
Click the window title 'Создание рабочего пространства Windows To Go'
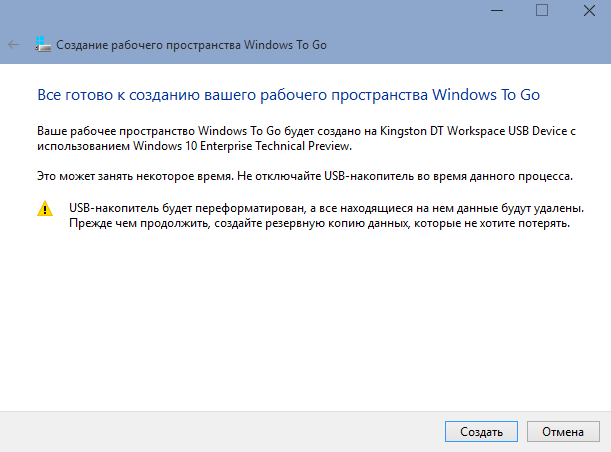coord(191,45)
